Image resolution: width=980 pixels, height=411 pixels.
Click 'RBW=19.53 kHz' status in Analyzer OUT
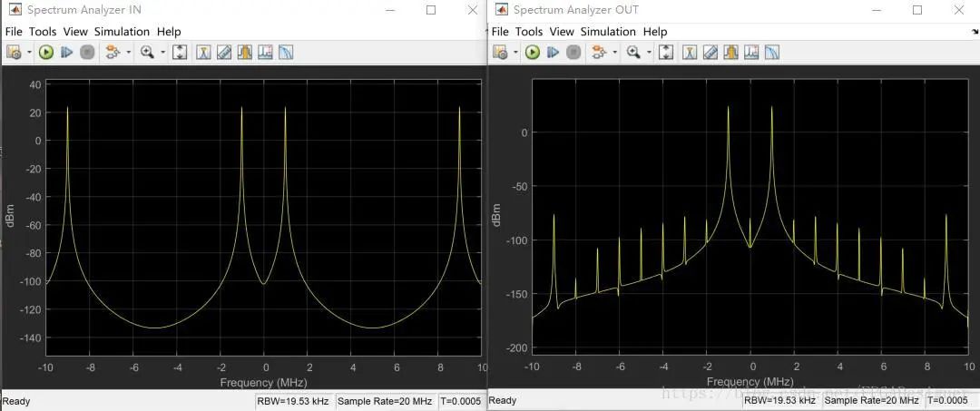(780, 400)
